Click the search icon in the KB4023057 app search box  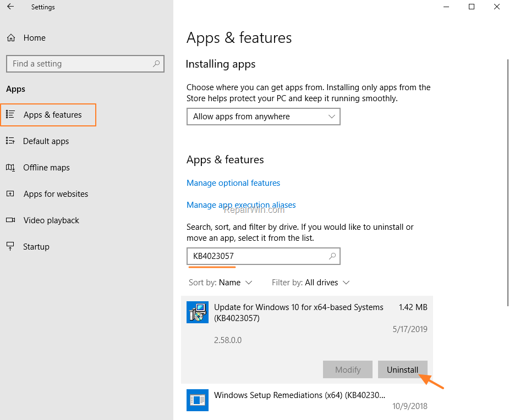pyautogui.click(x=332, y=256)
